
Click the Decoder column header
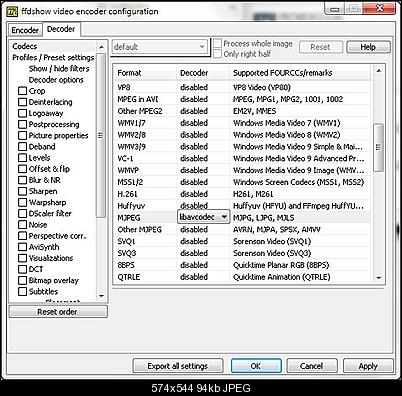203,73
